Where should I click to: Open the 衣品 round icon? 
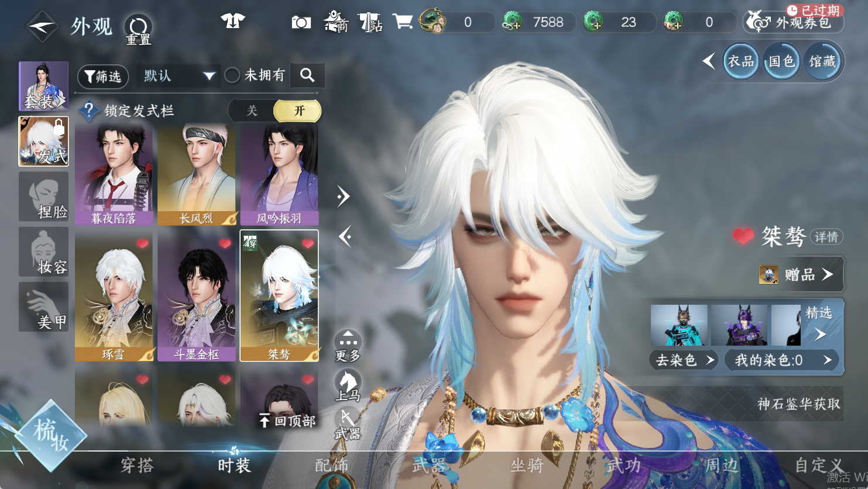point(741,61)
